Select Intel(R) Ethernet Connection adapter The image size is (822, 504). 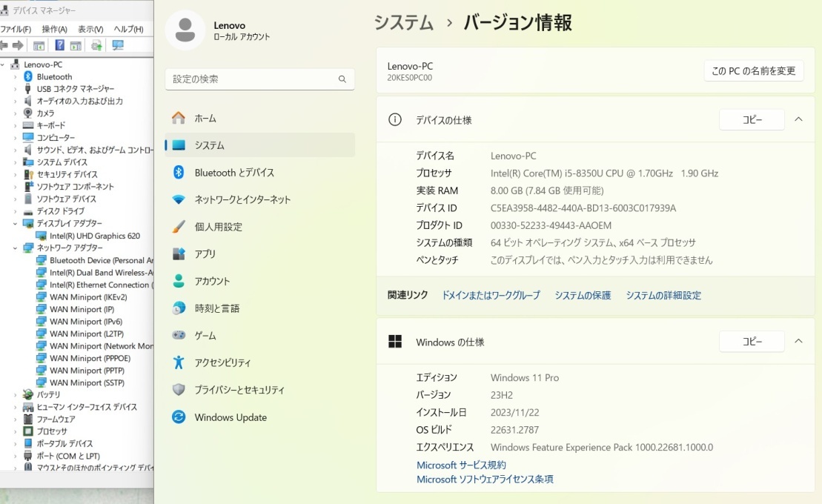pos(102,285)
